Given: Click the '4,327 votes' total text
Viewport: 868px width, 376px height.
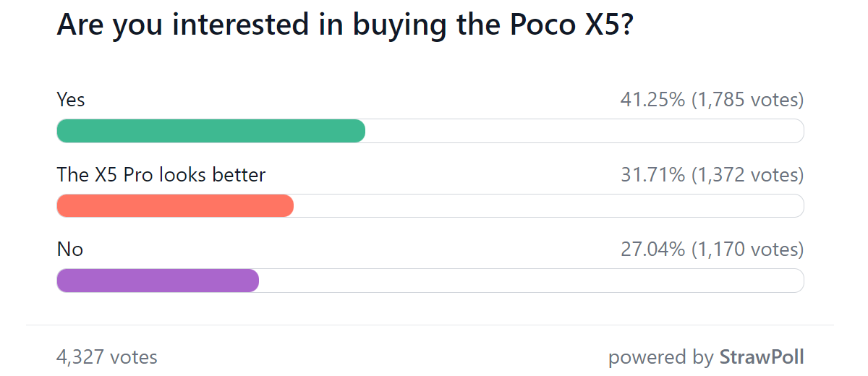Looking at the screenshot, I should point(107,357).
